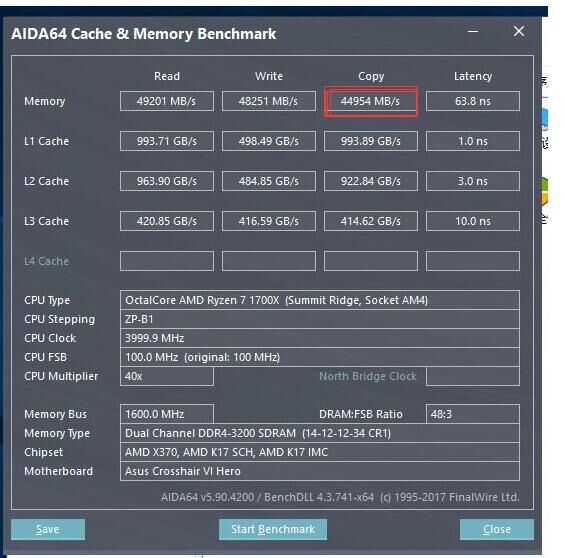
Task: Select Memory Copy value 44954 MB/s
Action: [371, 101]
